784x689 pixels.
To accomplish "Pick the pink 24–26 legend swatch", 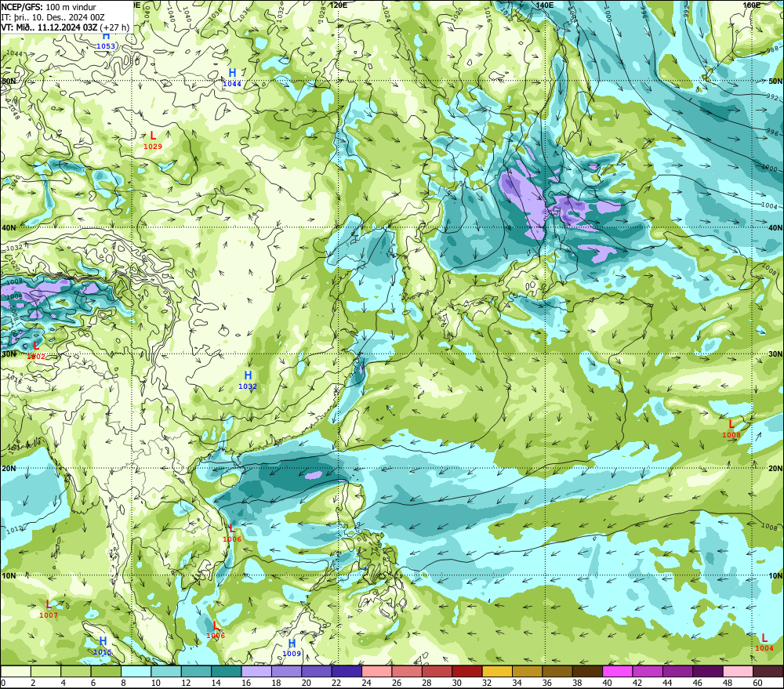I will (377, 671).
